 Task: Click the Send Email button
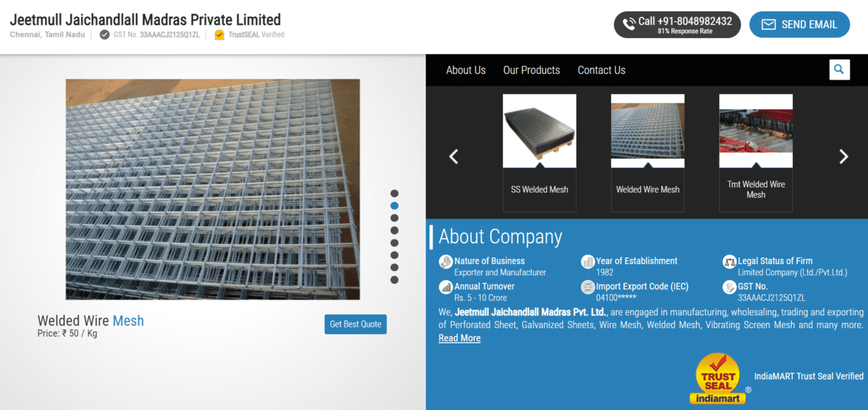tap(799, 25)
